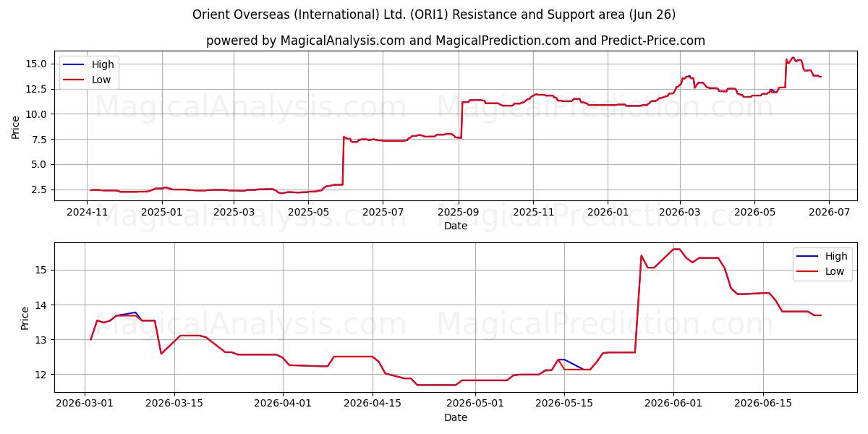
Task: Select the 2024-11 tick label
Action: [x=88, y=212]
